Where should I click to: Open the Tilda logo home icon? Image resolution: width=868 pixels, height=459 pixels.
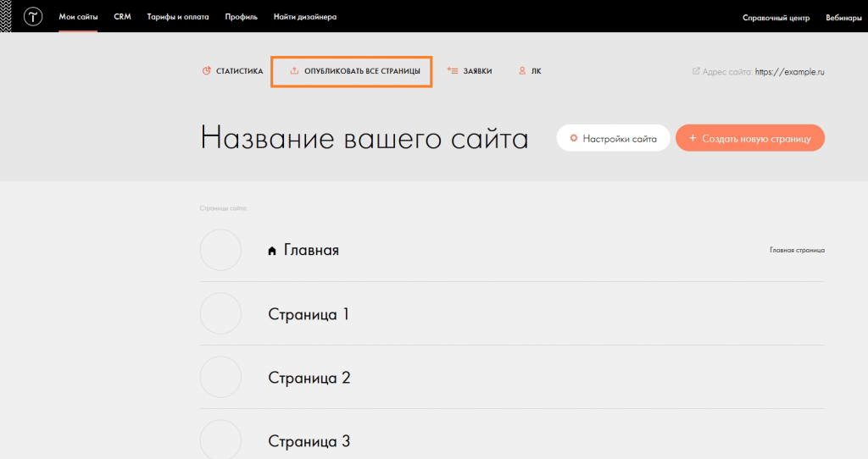click(x=33, y=17)
